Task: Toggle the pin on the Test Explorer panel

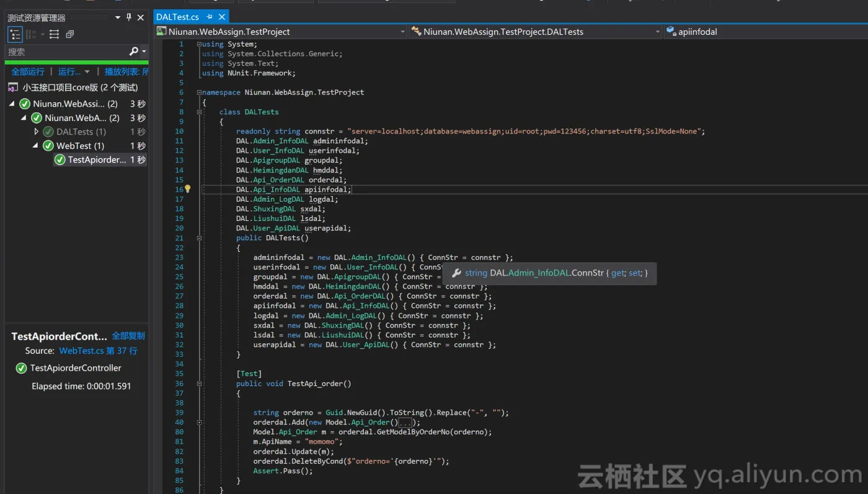Action: pos(129,17)
